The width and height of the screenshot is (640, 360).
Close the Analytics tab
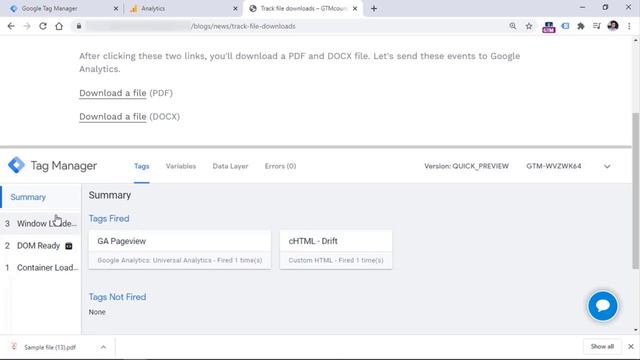pos(235,9)
